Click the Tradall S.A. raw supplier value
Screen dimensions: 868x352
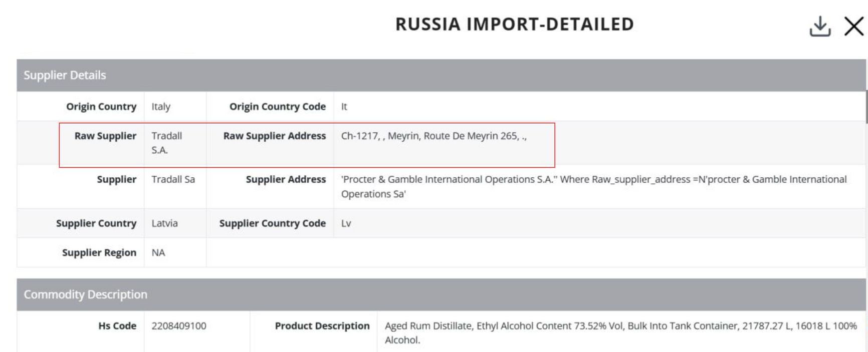[x=166, y=143]
